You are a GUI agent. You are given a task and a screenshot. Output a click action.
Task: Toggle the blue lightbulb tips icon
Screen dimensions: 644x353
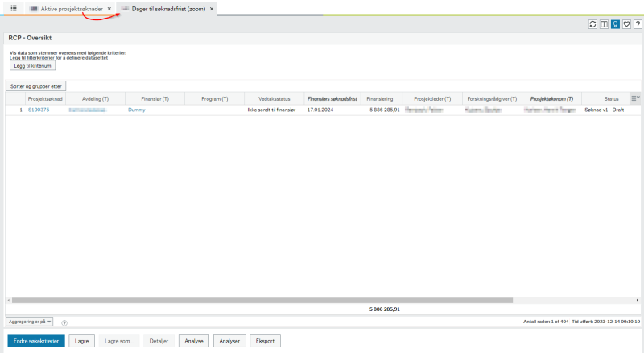coord(615,24)
